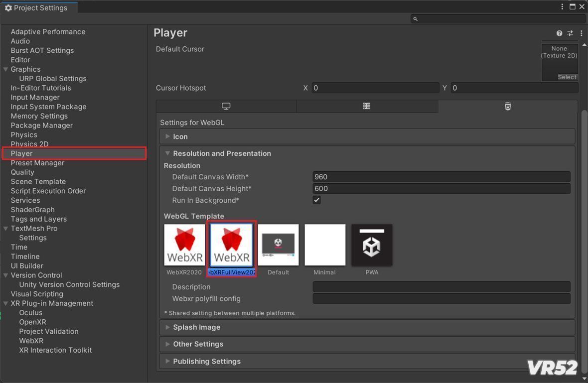Screen dimensions: 588x383
Task: Open Package Manager settings
Action: (x=42, y=126)
